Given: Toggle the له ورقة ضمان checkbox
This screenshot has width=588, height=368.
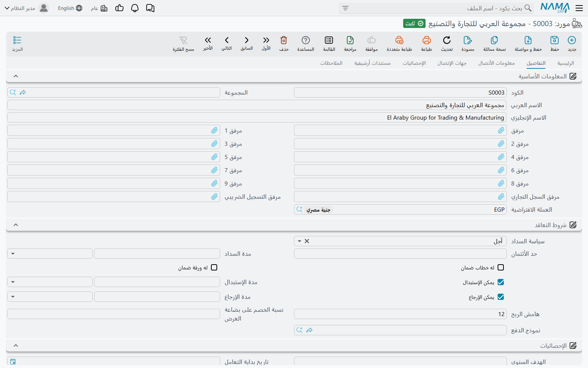Looking at the screenshot, I should pos(214,268).
